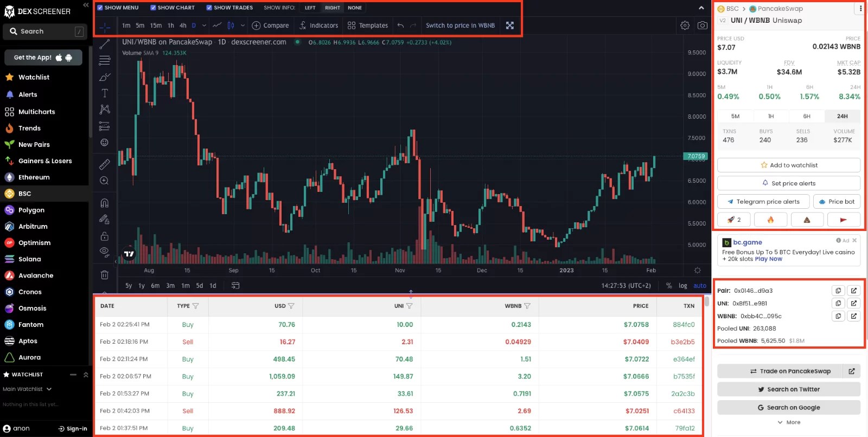Viewport: 868px width, 437px height.
Task: Click the trash remove drawings icon
Action: [x=105, y=275]
